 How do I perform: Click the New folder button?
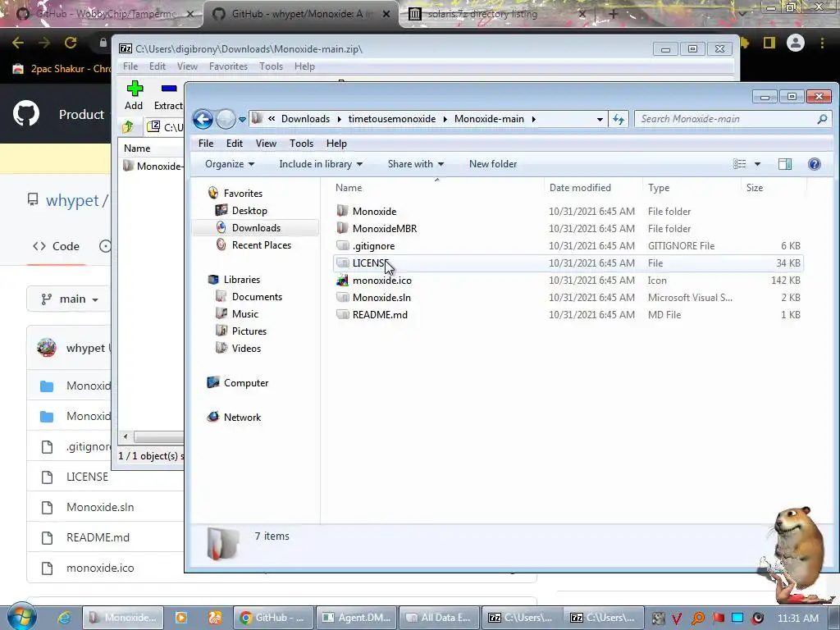coord(493,164)
